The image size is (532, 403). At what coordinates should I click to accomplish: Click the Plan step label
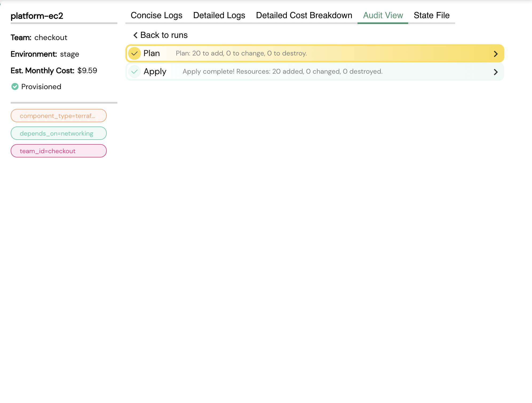pos(152,53)
